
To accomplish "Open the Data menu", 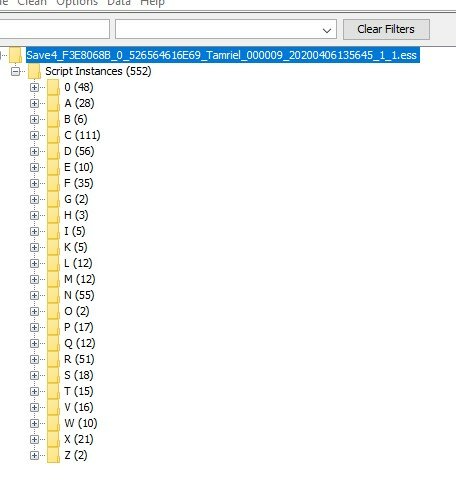I will click(119, 3).
